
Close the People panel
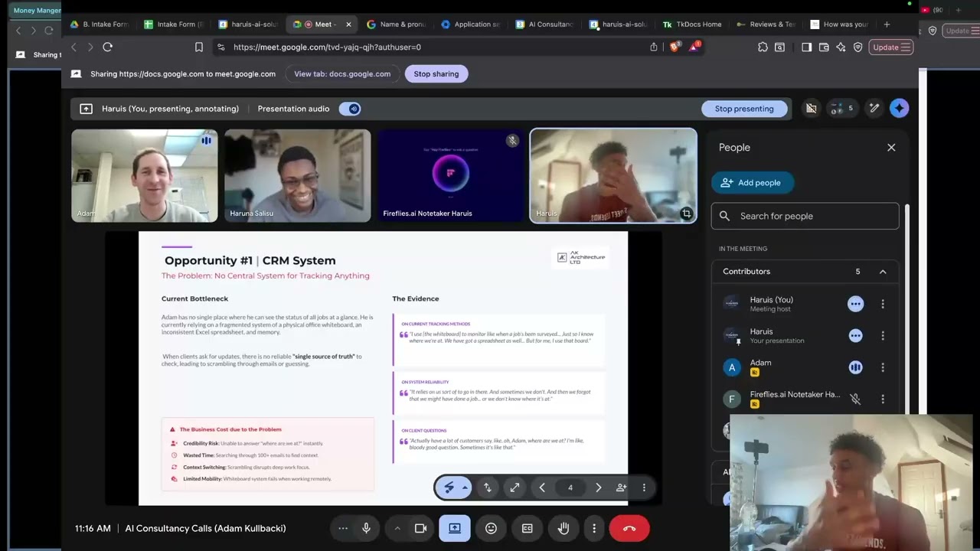click(x=891, y=148)
